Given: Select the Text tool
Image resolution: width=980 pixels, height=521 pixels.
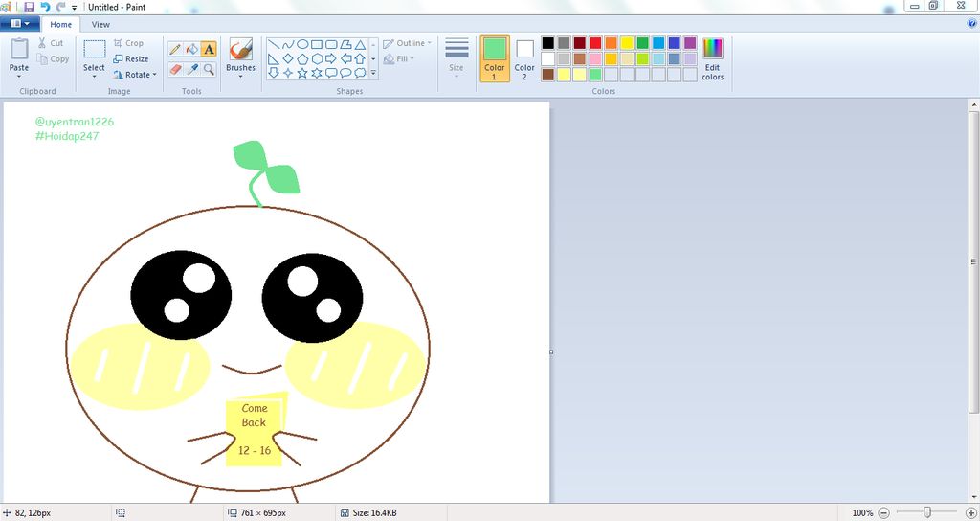Looking at the screenshot, I should point(209,49).
